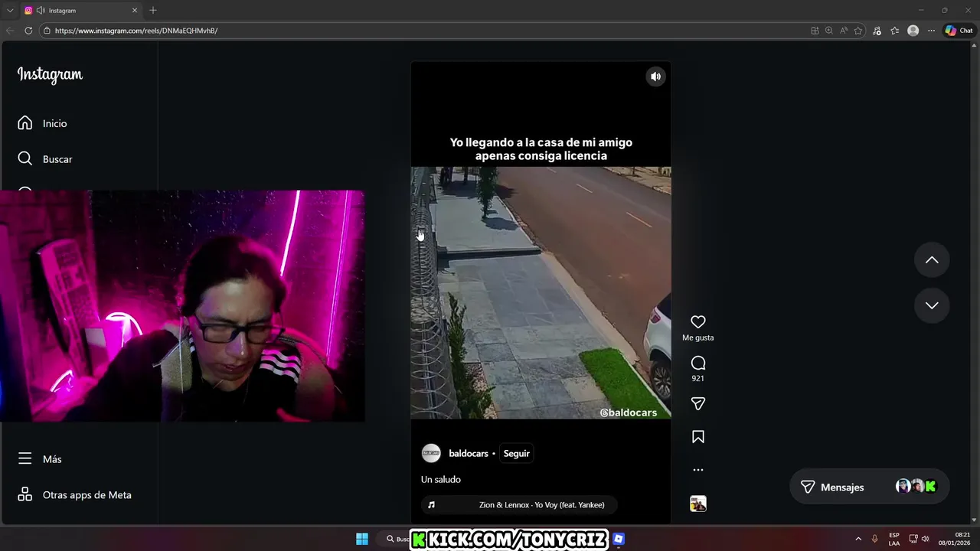Go to previous reel up arrow

pos(932,260)
